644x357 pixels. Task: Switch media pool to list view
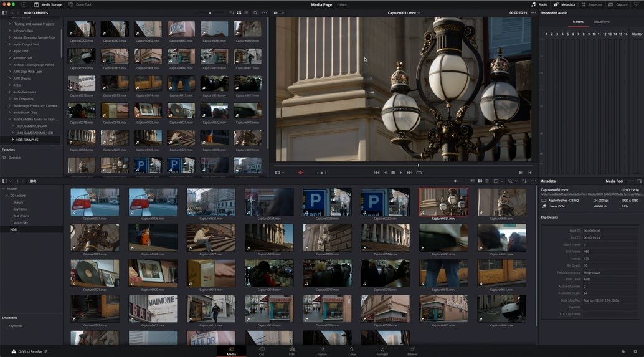(487, 181)
